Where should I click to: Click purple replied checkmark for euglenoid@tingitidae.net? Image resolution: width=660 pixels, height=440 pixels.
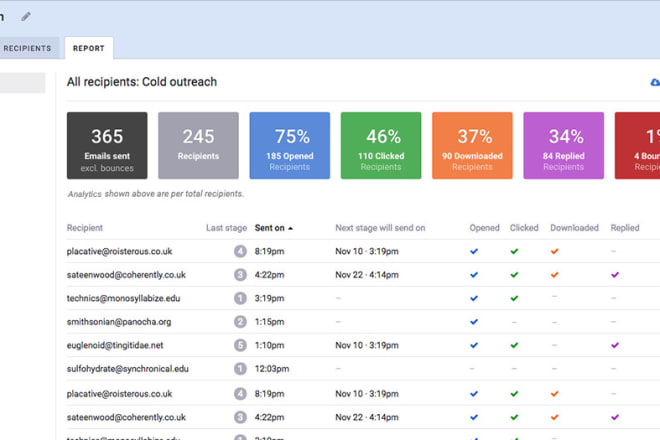615,345
